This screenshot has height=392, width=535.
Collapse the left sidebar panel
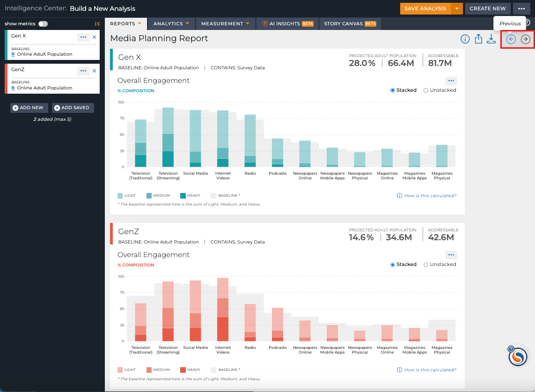click(x=97, y=24)
